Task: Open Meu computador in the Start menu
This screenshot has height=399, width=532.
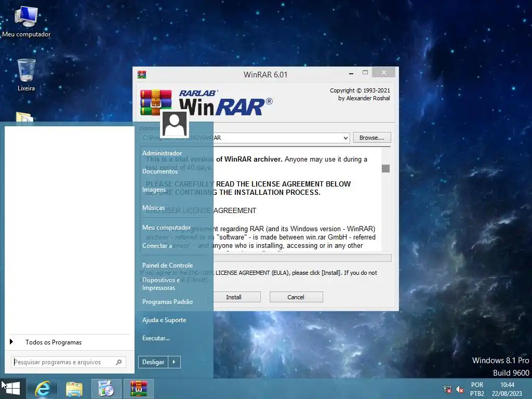Action: (x=167, y=228)
